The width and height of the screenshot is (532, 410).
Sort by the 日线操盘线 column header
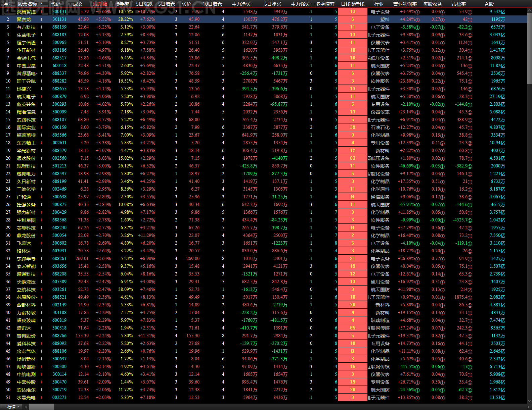[353, 4]
